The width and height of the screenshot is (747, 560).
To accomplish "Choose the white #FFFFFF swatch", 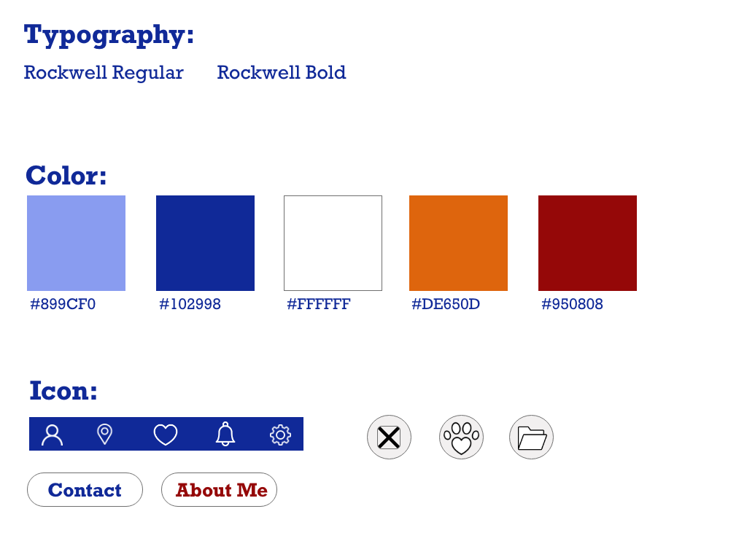I will coord(333,243).
